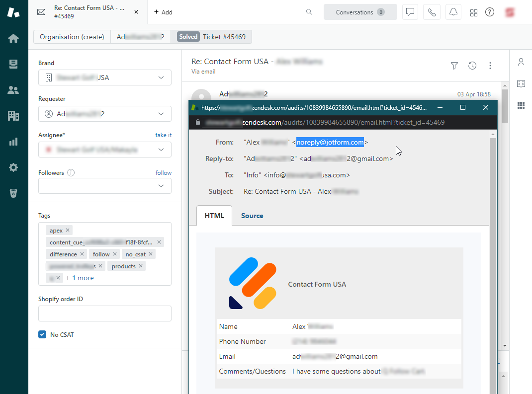Open the Zendesk Home icon in sidebar
This screenshot has width=532, height=394.
click(x=13, y=37)
